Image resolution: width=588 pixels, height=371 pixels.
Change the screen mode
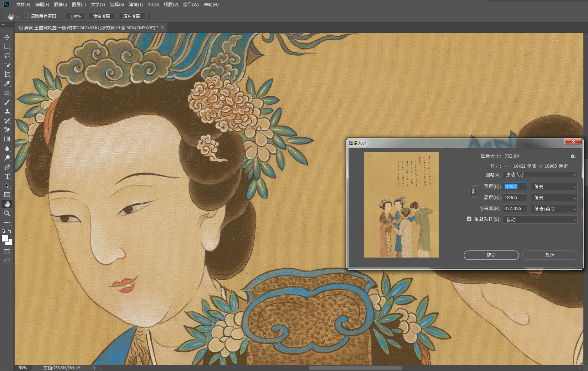(7, 261)
